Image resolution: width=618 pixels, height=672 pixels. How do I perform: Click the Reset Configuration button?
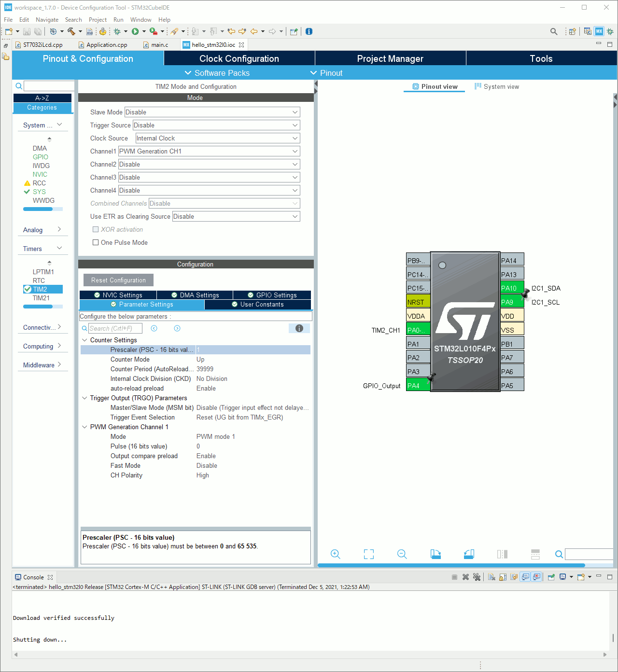118,280
